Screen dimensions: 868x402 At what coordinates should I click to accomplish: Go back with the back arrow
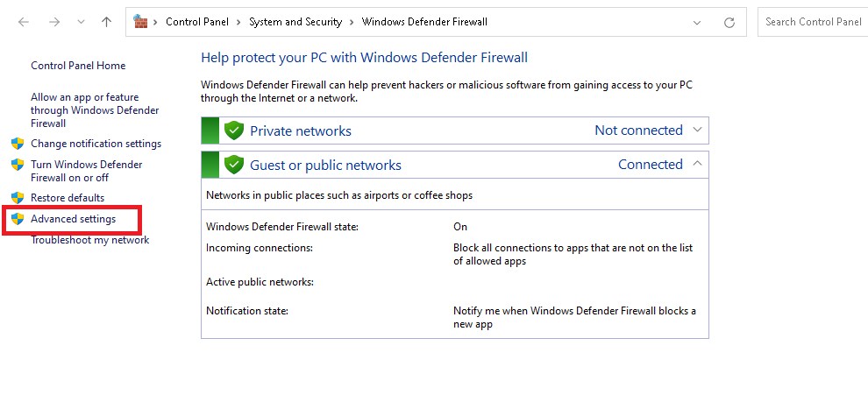coord(24,22)
